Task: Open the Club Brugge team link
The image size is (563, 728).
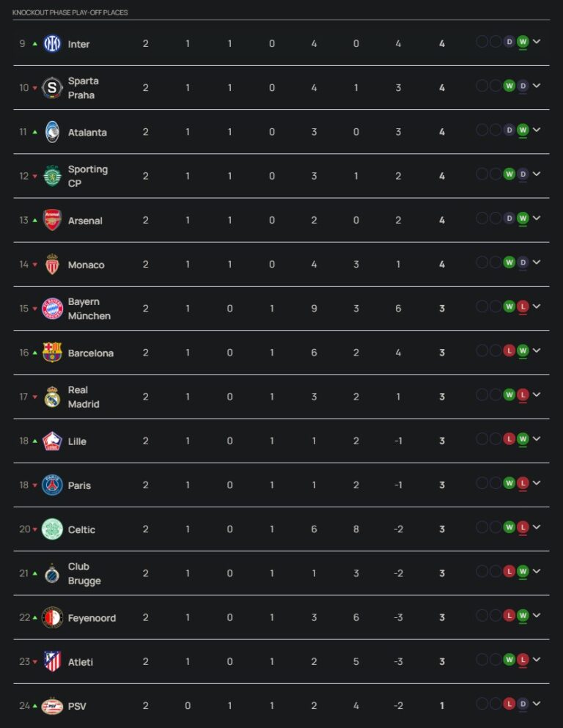Action: (x=84, y=573)
